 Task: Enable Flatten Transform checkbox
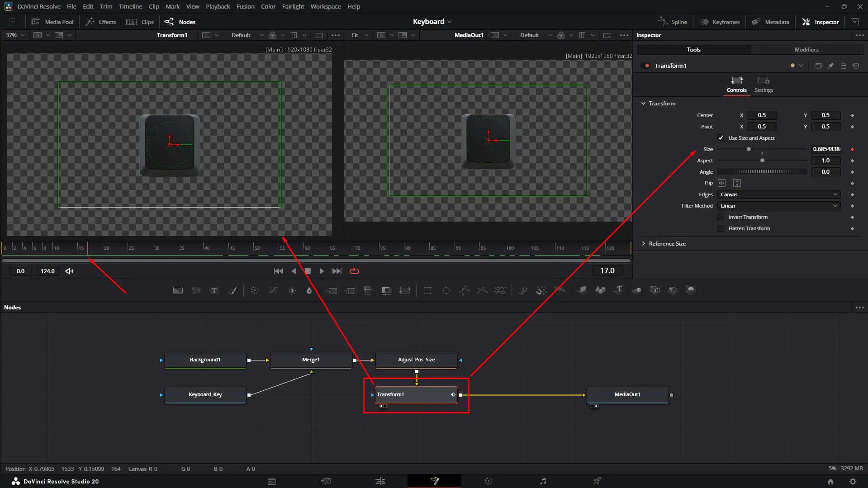point(721,228)
